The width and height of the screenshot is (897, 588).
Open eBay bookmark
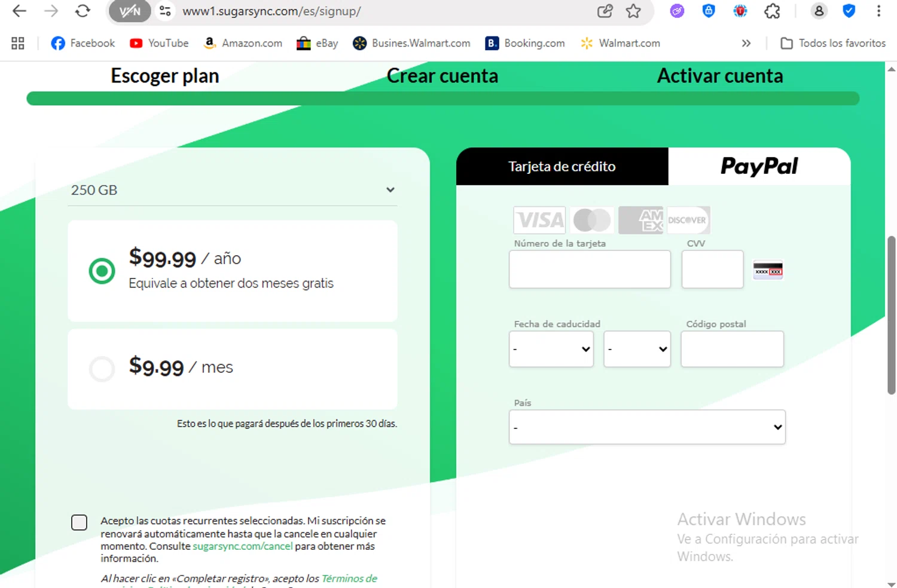(318, 43)
